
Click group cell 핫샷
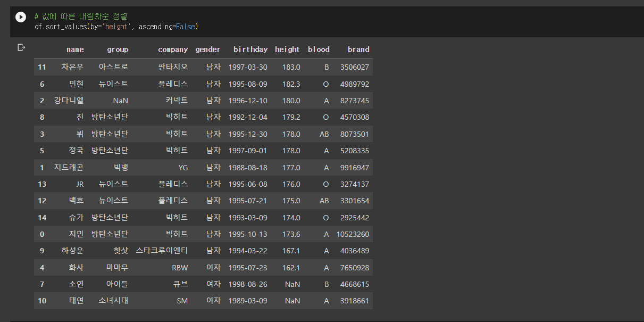pyautogui.click(x=121, y=251)
